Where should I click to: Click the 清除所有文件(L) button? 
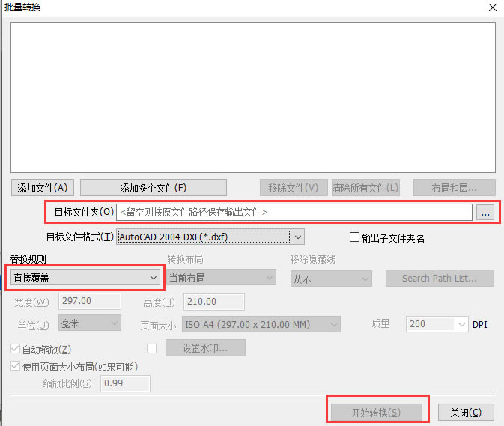(365, 188)
